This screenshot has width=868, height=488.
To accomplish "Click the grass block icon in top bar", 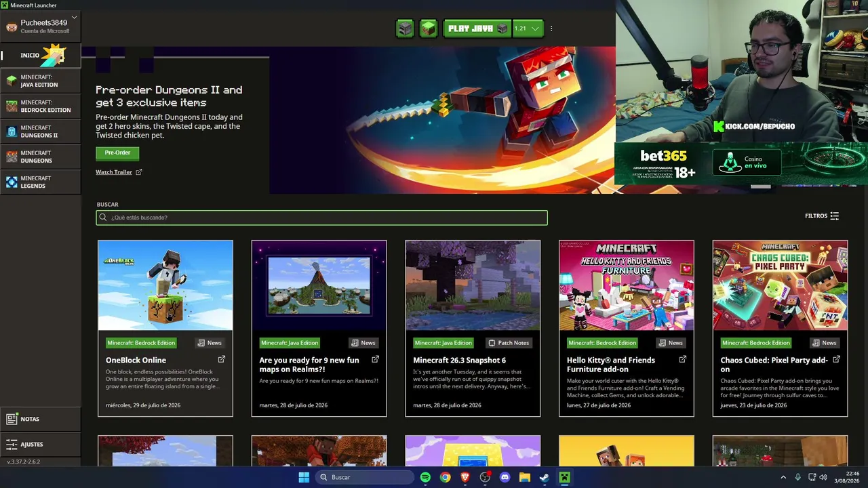I will 429,28.
